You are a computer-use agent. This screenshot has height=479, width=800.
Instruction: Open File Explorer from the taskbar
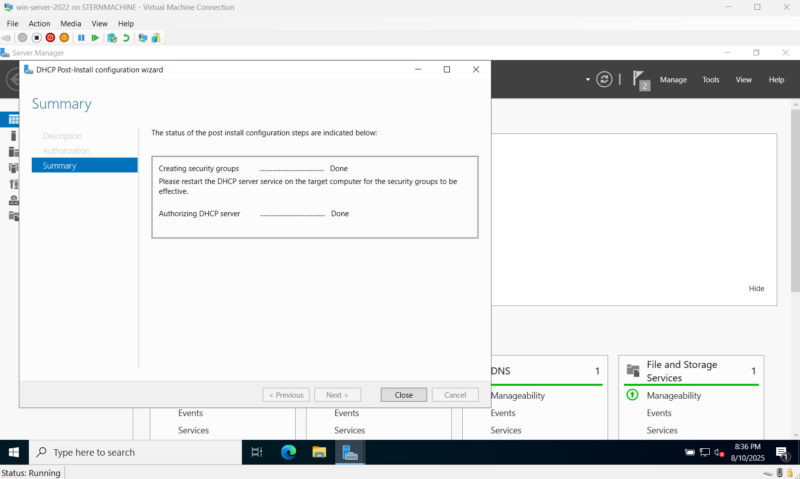(319, 452)
